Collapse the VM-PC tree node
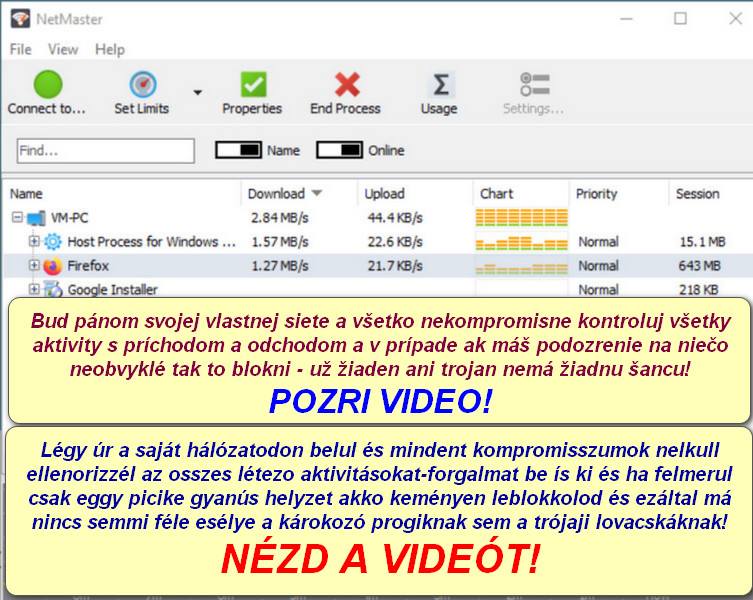753x600 pixels. pyautogui.click(x=17, y=218)
